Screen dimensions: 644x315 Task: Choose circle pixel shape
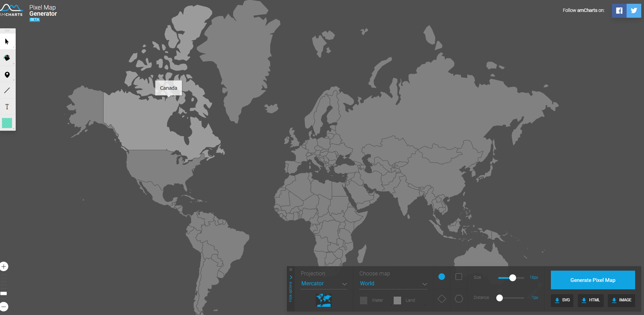coord(442,277)
